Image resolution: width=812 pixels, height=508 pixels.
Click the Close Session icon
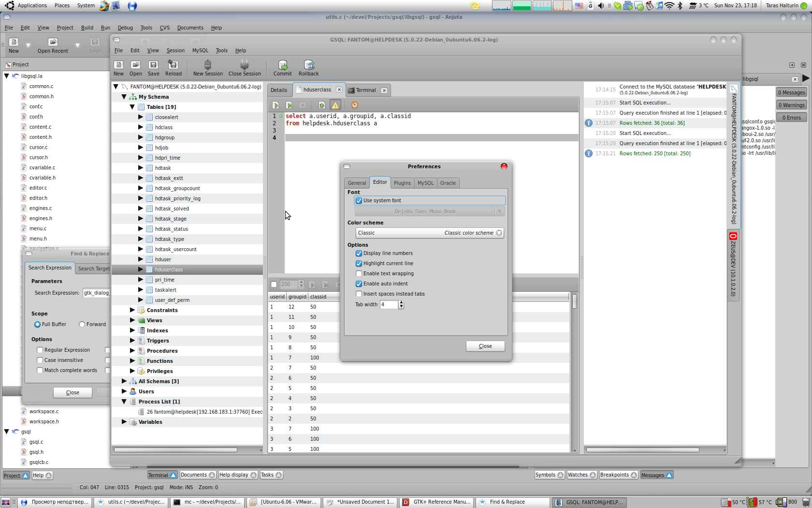(x=245, y=65)
